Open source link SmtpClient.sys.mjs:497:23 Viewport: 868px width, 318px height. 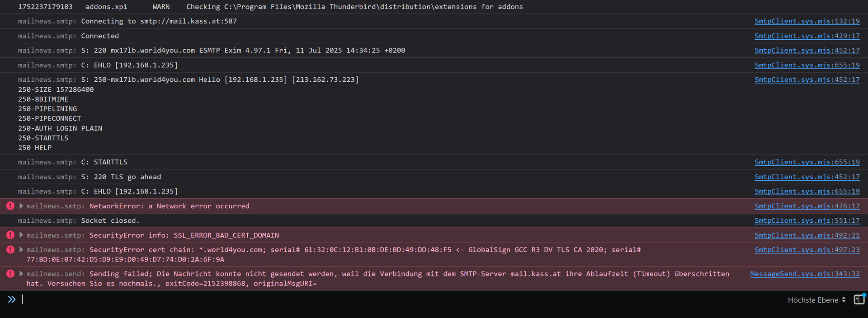point(807,250)
